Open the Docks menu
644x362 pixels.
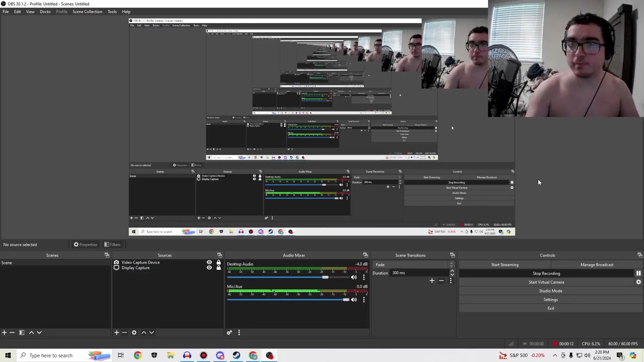tap(45, 12)
